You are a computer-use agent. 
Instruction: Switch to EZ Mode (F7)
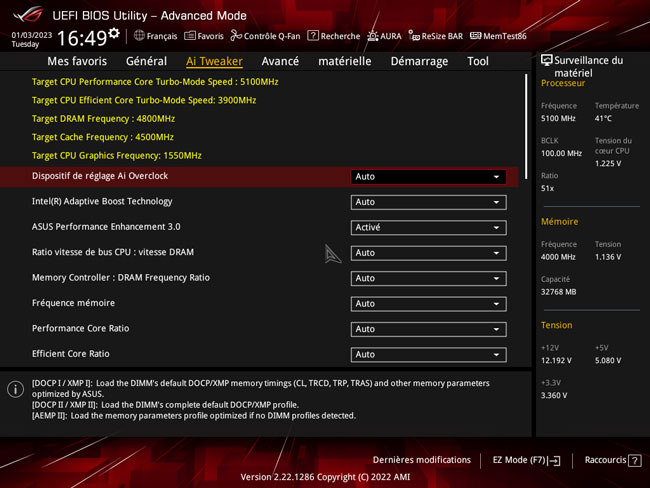[x=526, y=460]
